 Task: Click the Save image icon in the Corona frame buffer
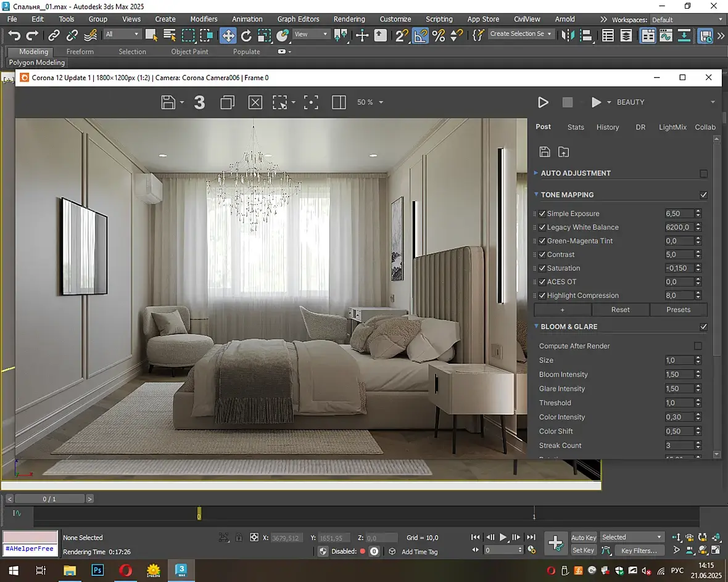[168, 102]
